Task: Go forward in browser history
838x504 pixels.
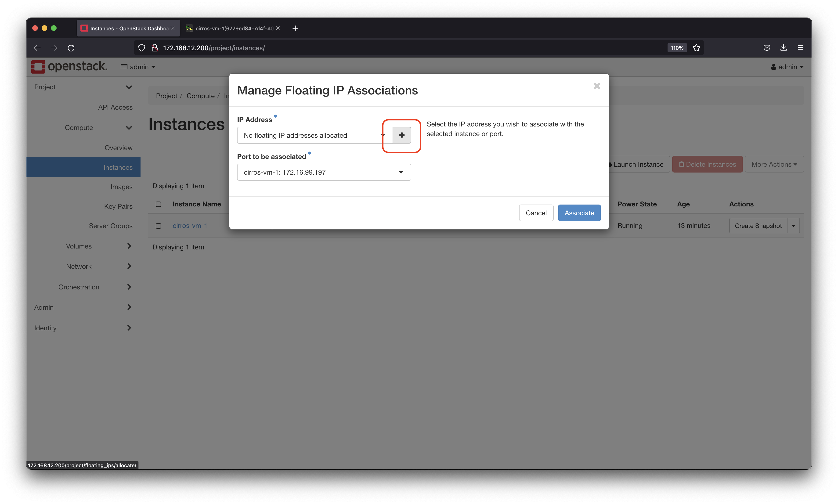Action: (x=54, y=48)
